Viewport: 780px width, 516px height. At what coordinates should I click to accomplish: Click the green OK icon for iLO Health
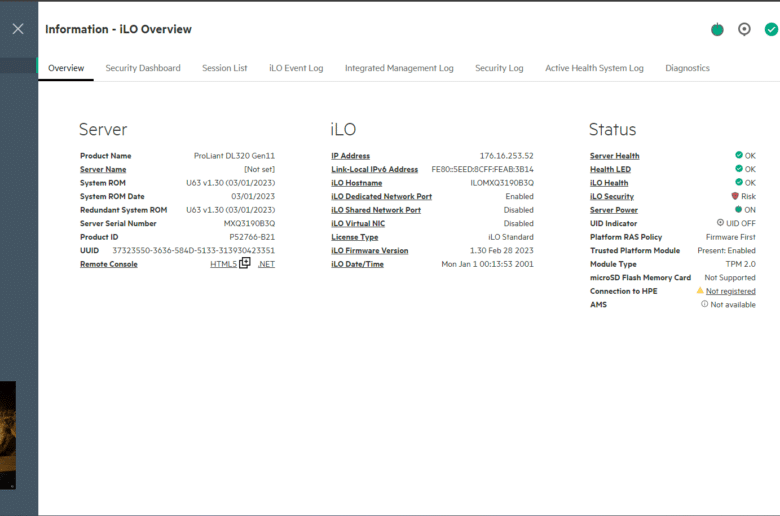pyautogui.click(x=739, y=182)
